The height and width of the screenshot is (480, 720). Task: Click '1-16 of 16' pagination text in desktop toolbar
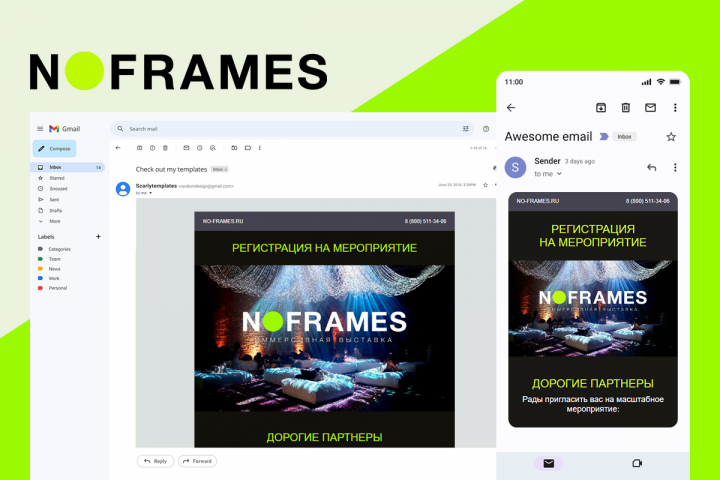(478, 148)
